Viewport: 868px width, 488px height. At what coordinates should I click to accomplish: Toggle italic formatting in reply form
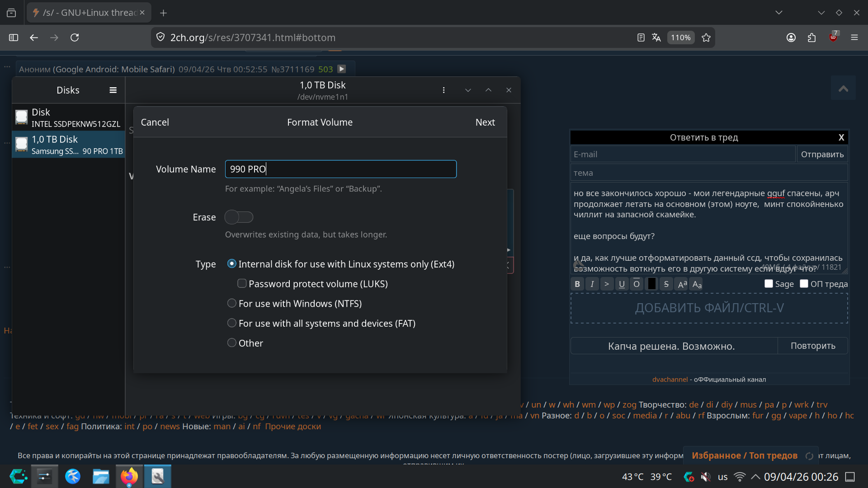pos(592,284)
